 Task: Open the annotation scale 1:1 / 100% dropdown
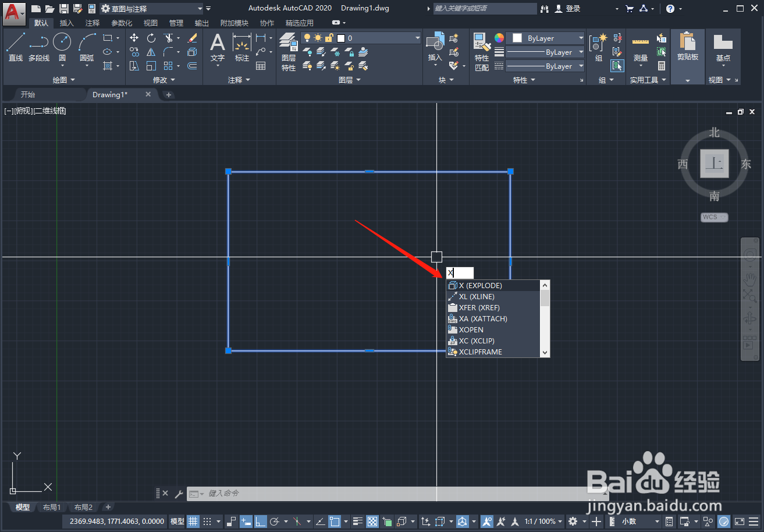543,522
